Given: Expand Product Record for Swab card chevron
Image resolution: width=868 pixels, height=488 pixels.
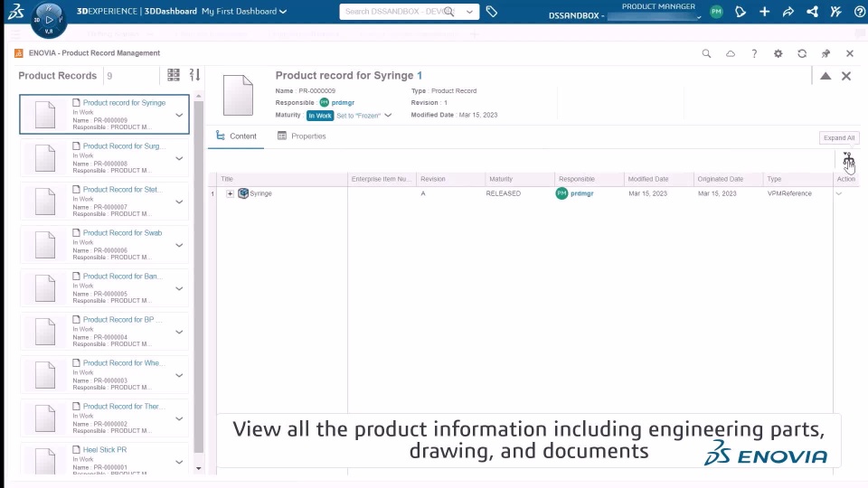Looking at the screenshot, I should [179, 245].
